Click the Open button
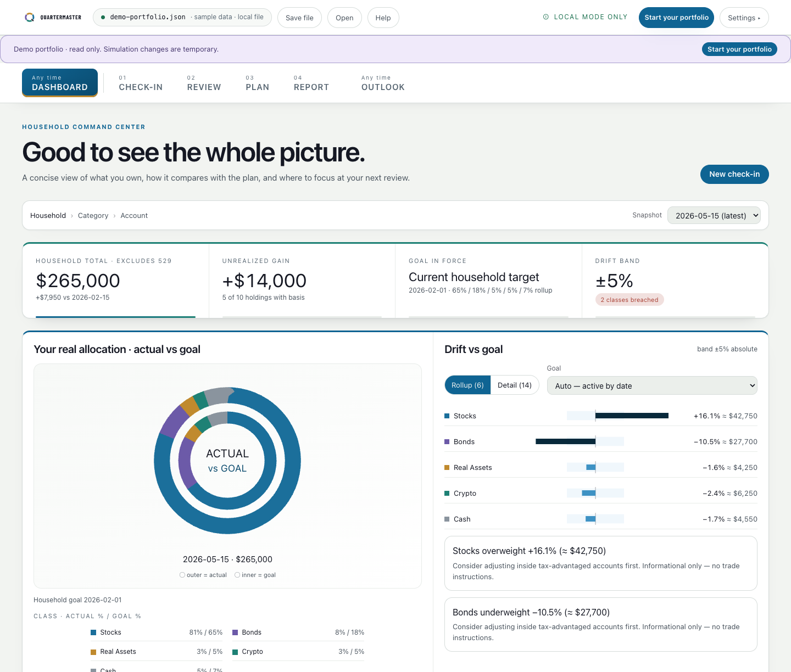Screen dimensions: 791x672 coord(344,18)
